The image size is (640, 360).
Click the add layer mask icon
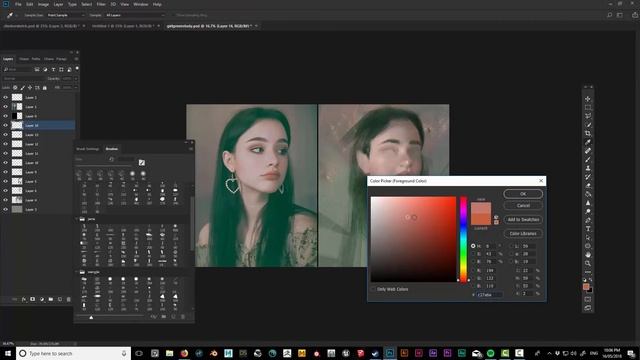(x=33, y=299)
